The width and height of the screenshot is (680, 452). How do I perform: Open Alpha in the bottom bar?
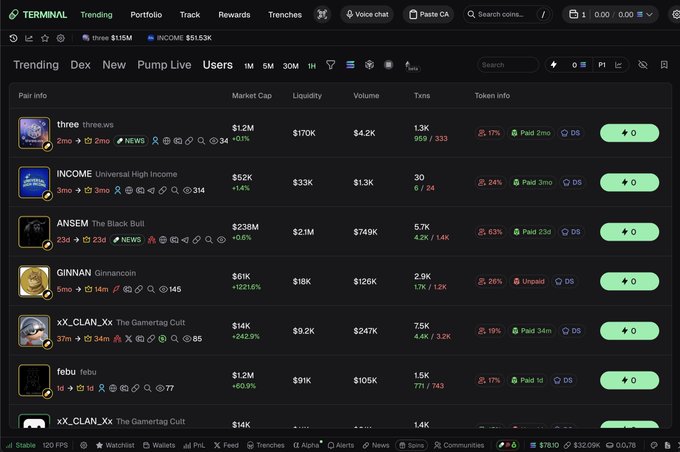point(307,445)
